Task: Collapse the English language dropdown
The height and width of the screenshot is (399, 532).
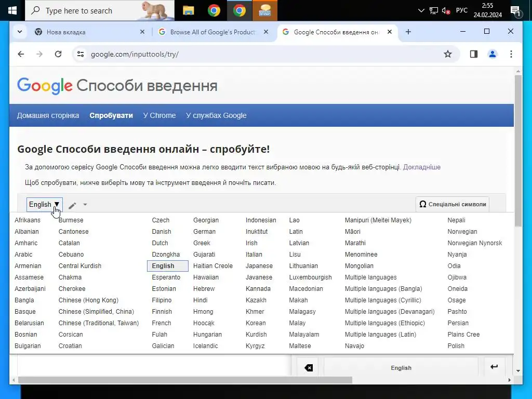Action: pyautogui.click(x=45, y=205)
